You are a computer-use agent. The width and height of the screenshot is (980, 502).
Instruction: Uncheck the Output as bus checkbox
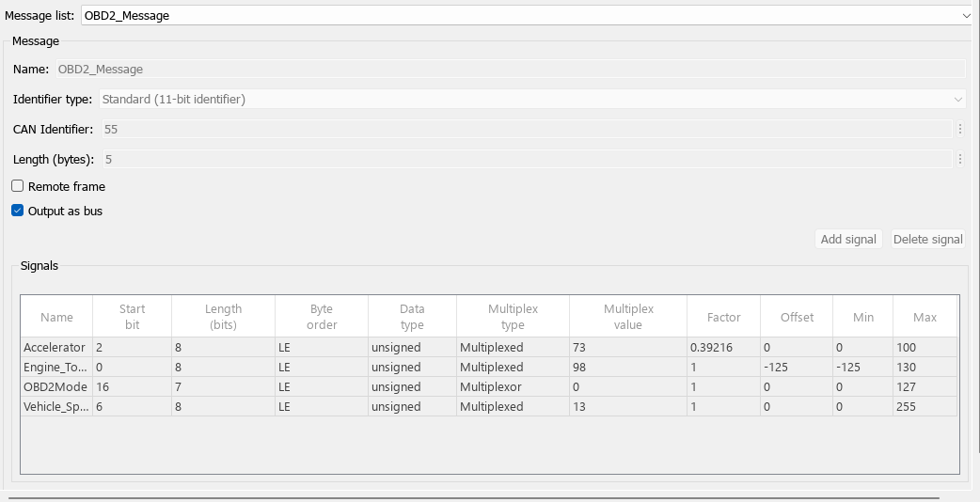coord(18,211)
